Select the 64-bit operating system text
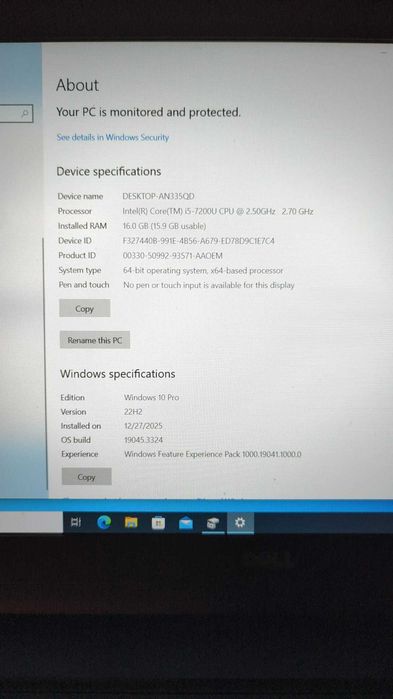 [203, 271]
